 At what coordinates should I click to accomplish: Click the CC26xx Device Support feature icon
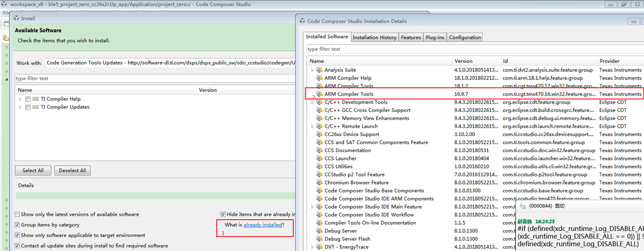tap(319, 134)
